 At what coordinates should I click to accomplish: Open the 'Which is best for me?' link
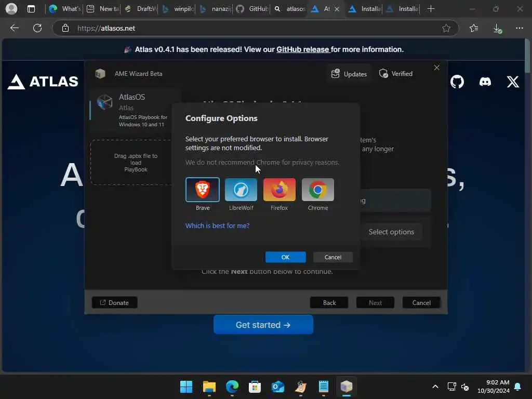[217, 225]
